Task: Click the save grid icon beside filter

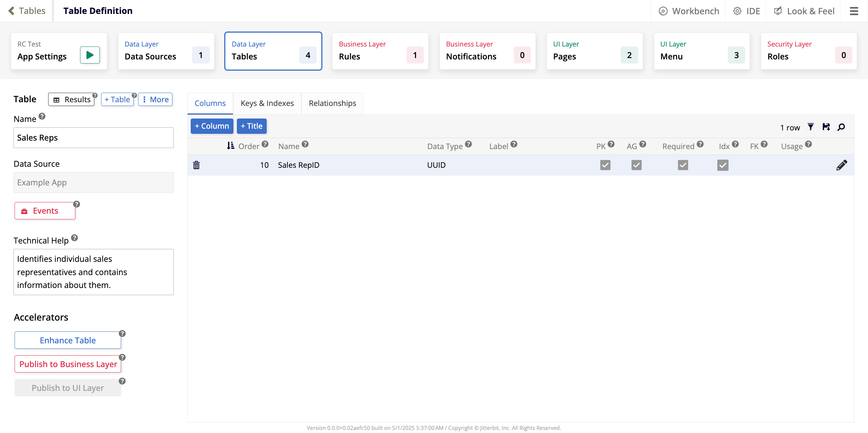Action: tap(826, 127)
